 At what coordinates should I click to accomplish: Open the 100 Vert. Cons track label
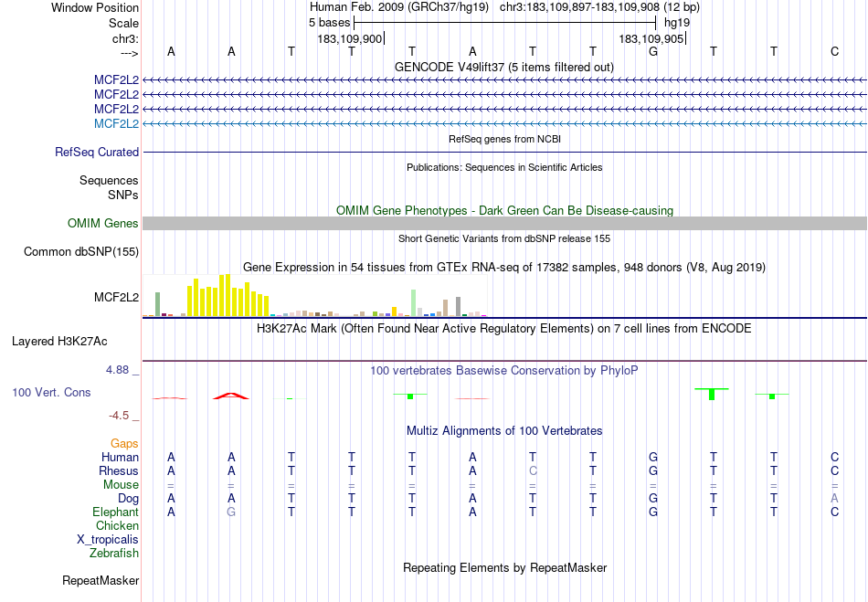tap(51, 392)
